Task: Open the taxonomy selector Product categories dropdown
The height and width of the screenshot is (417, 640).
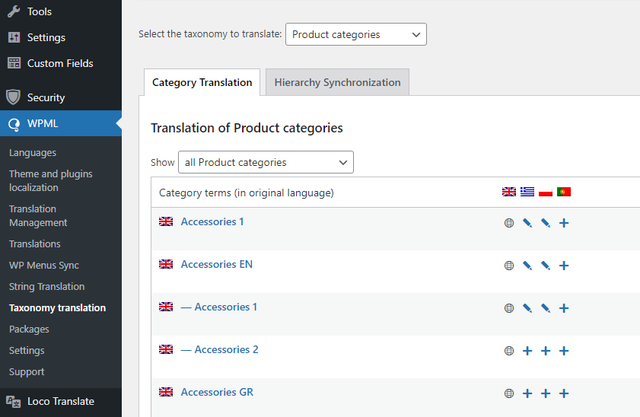Action: coord(356,34)
